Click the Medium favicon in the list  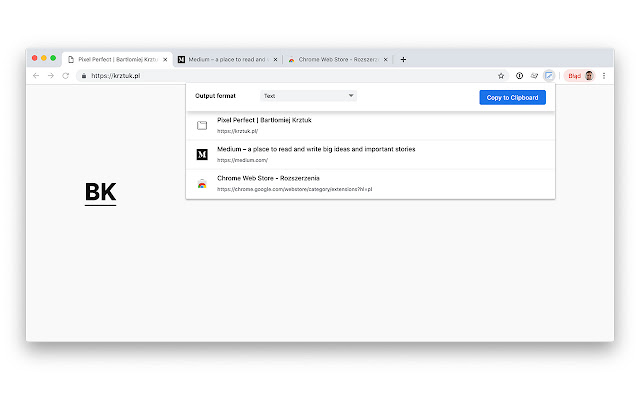click(202, 154)
